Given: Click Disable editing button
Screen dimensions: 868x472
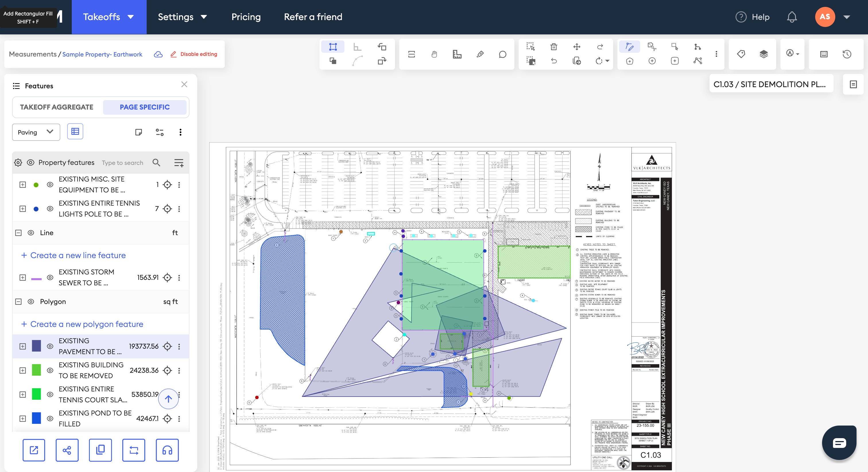Looking at the screenshot, I should (194, 54).
